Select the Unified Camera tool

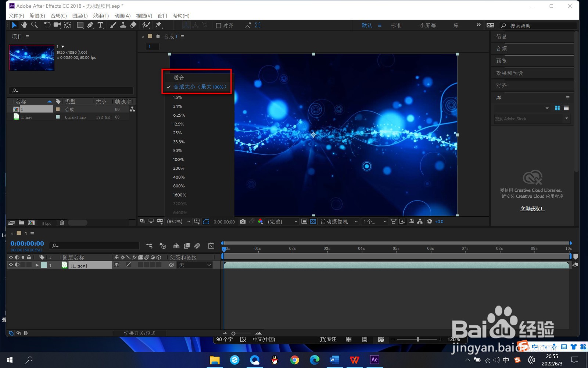click(x=57, y=25)
